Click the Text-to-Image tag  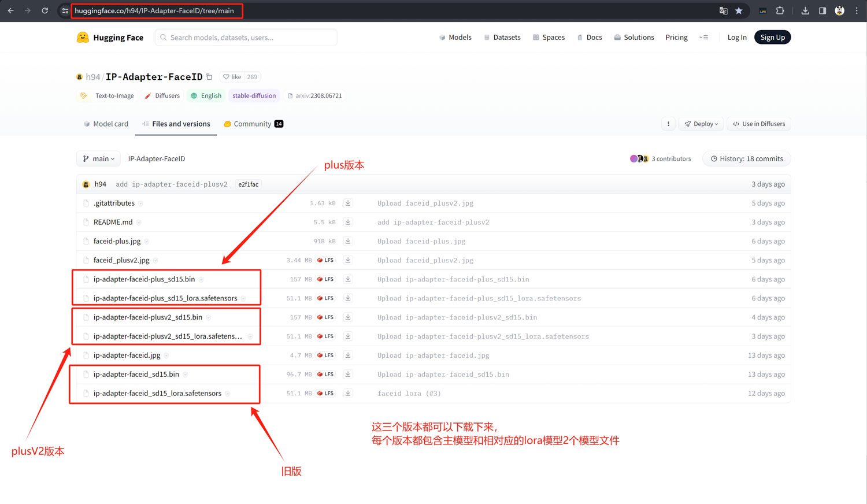pos(108,95)
